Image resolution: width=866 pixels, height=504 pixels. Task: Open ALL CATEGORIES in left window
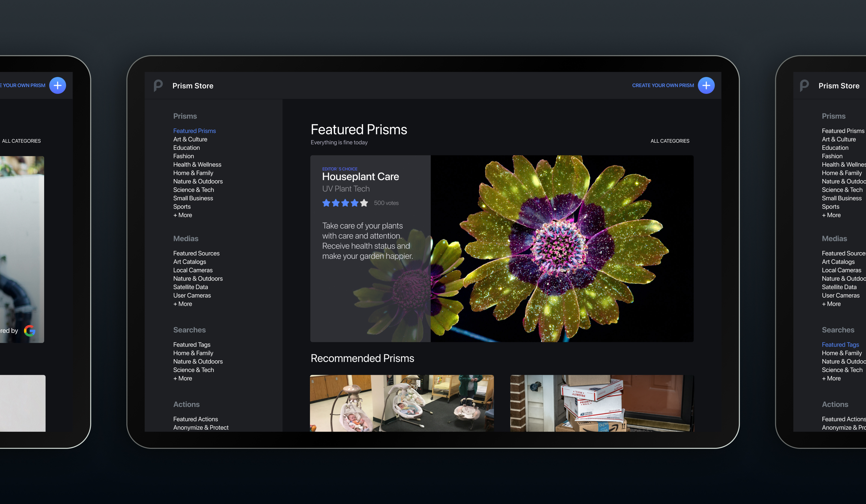(21, 141)
